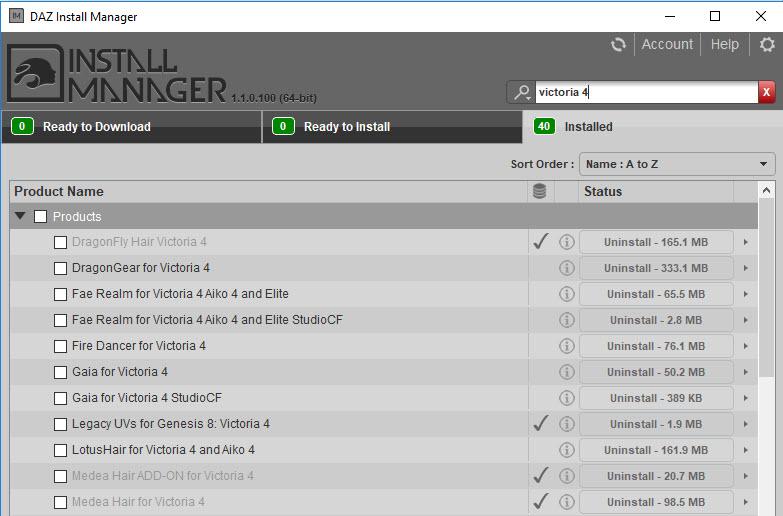Open info icon for Fae Realm Elite StudioCF
This screenshot has width=783, height=516.
click(566, 320)
